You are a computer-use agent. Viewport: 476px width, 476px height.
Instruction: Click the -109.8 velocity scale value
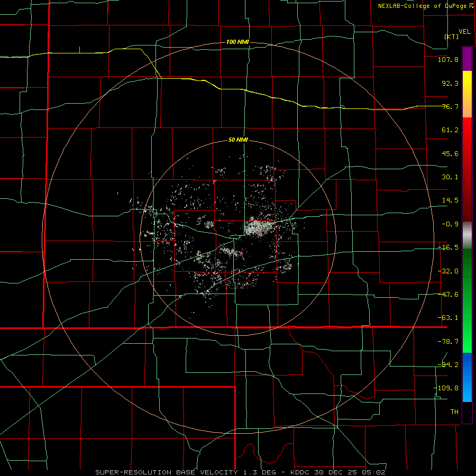446,388
